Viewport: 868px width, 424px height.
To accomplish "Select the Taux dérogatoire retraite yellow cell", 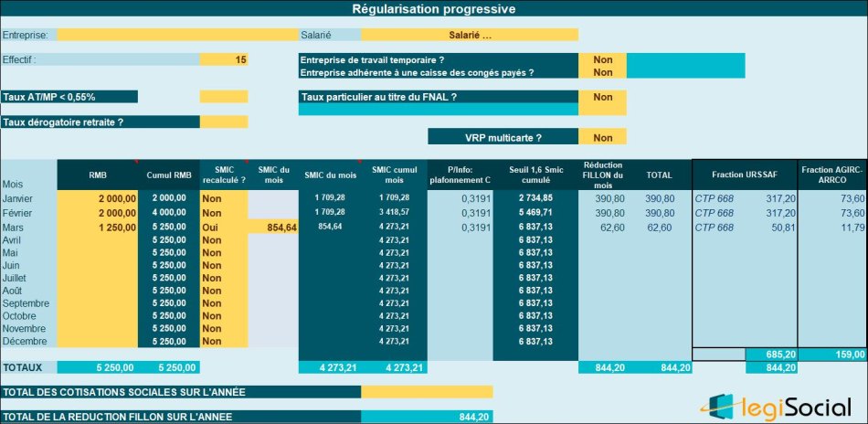I will pyautogui.click(x=224, y=122).
